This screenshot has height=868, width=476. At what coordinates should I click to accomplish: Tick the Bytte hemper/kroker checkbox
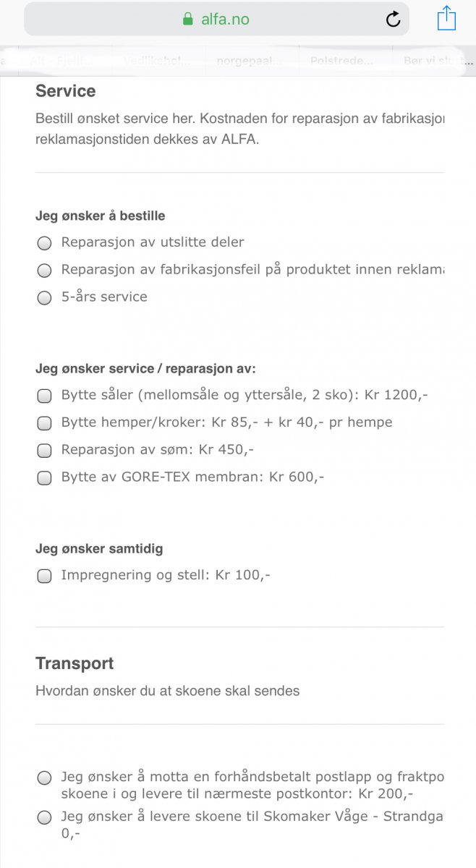[x=44, y=423]
